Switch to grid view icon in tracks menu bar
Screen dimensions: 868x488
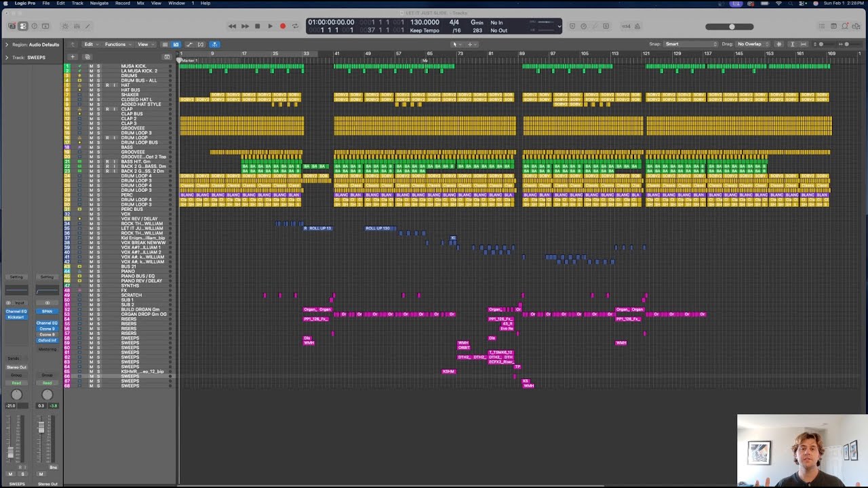click(x=165, y=44)
